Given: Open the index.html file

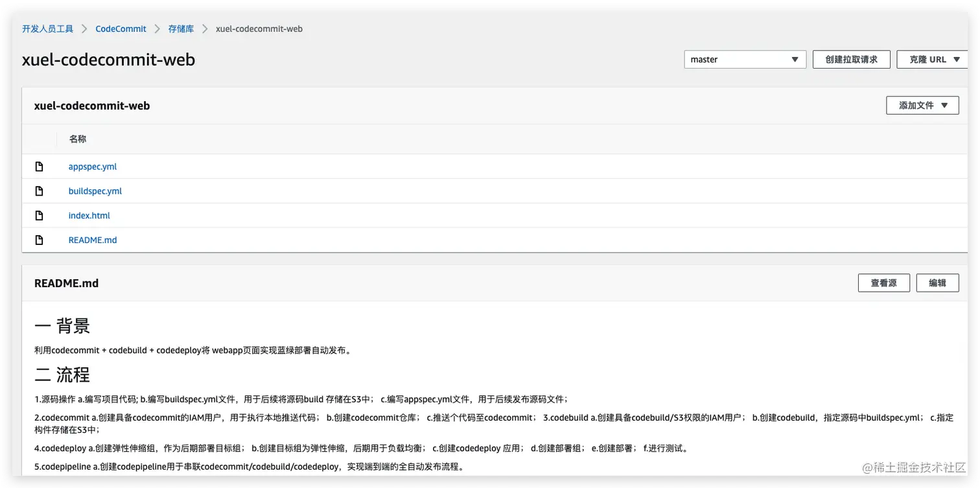Looking at the screenshot, I should pyautogui.click(x=89, y=216).
